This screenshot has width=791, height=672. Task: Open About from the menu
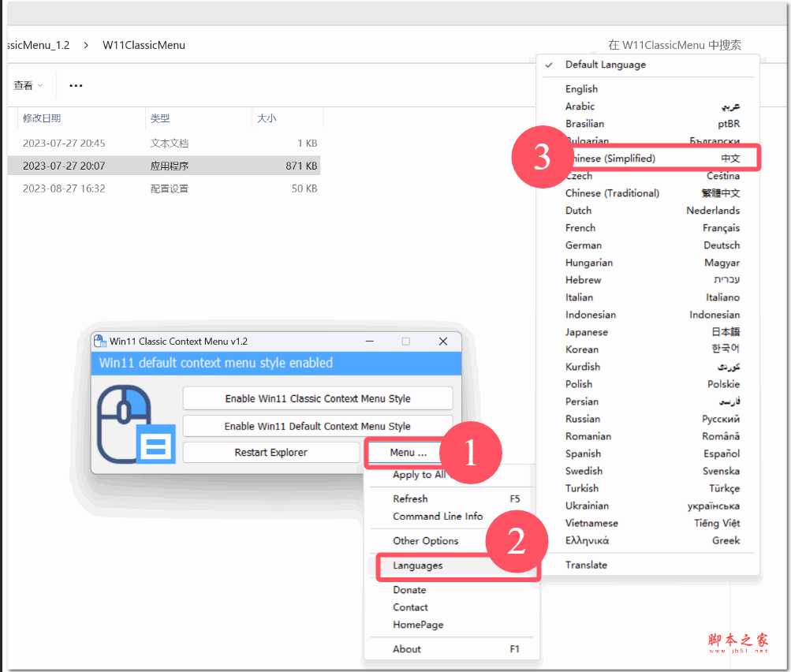pyautogui.click(x=452, y=649)
